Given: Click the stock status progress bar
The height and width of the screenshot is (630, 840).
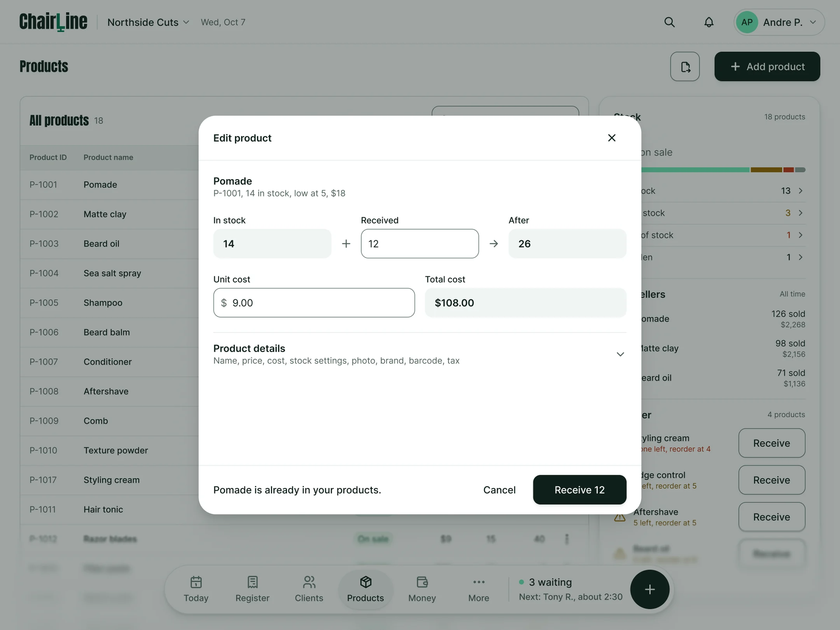Looking at the screenshot, I should coord(723,170).
